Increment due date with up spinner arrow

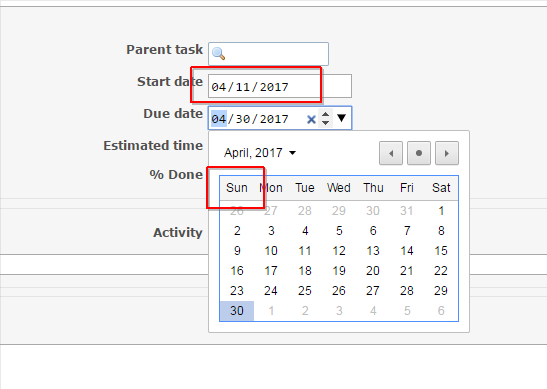click(x=325, y=114)
